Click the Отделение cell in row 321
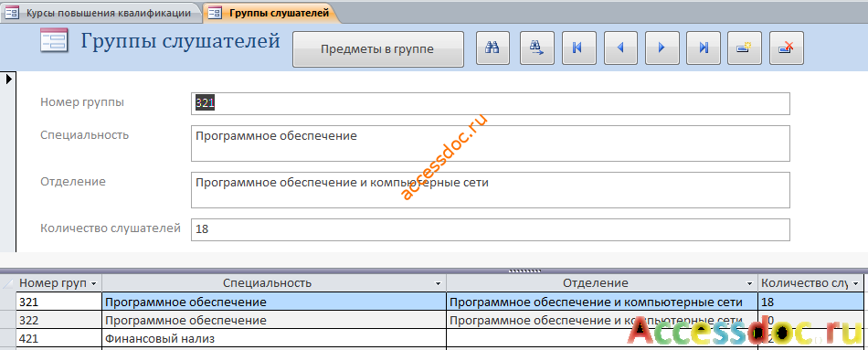 coord(602,302)
